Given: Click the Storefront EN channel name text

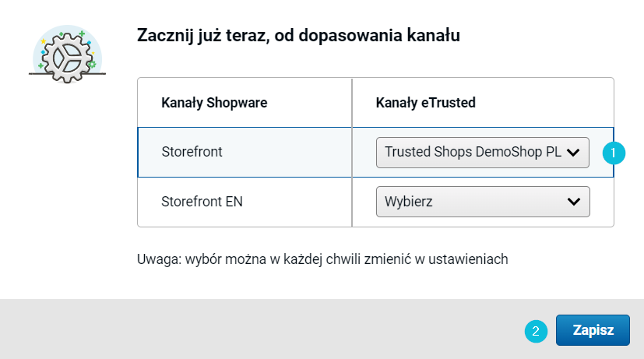Looking at the screenshot, I should point(202,202).
